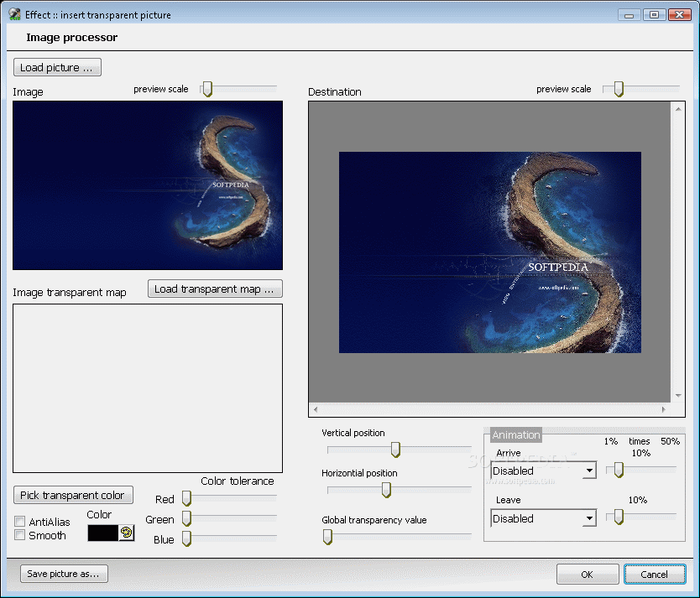
Task: Expand the Arrive dropdown arrow
Action: point(589,471)
